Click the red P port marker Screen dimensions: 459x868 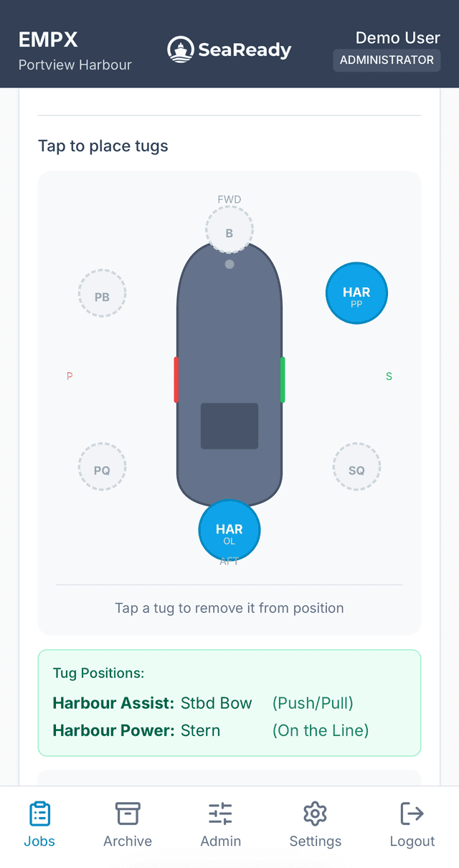click(70, 376)
